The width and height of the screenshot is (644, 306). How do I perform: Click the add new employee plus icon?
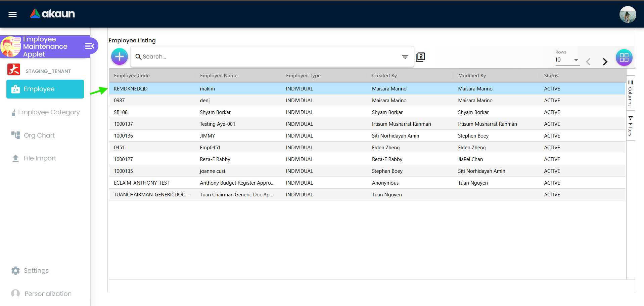point(119,56)
